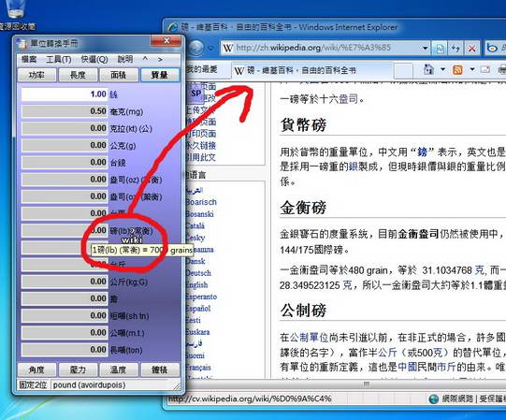
Task: Switch to the 功率 category tab
Action: coord(36,75)
